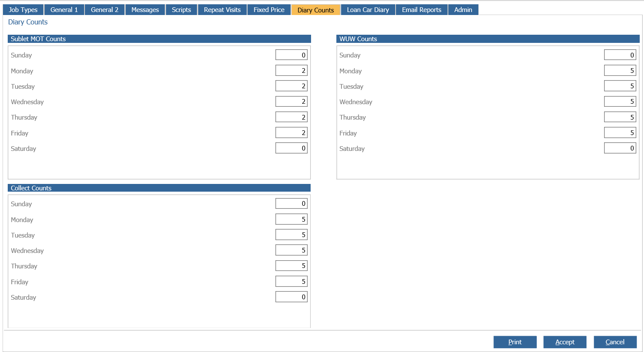Select Sublet MOT Monday count field

pos(291,70)
